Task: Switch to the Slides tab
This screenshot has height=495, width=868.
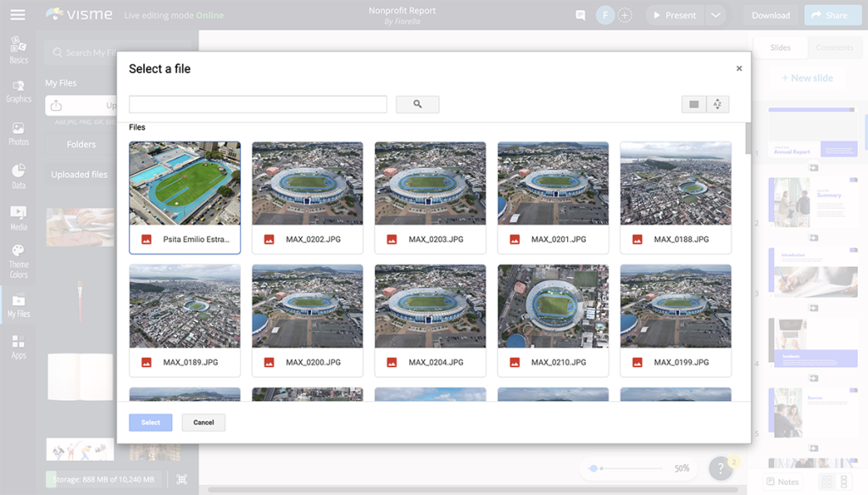Action: (780, 47)
